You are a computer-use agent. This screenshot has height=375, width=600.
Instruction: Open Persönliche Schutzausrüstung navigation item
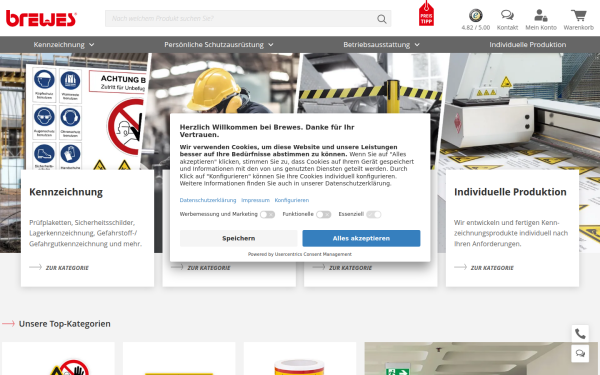214,45
